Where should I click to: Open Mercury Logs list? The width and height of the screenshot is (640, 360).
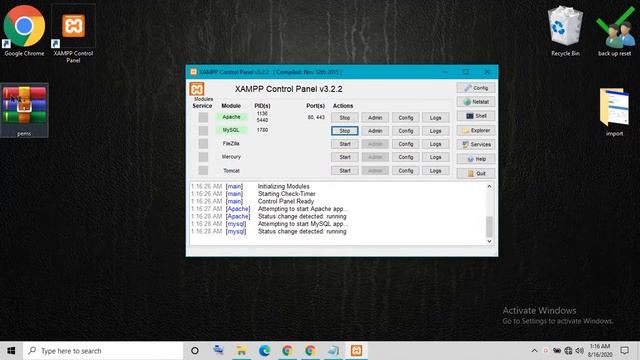coord(436,157)
